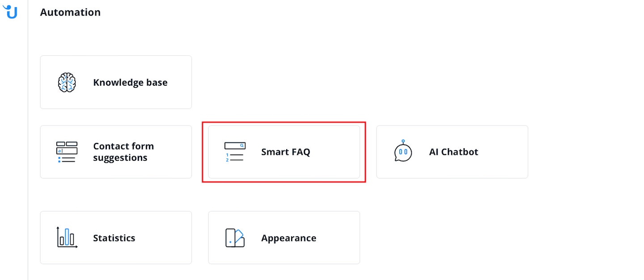The height and width of the screenshot is (280, 644).
Task: Click the Statistics bar chart icon
Action: pyautogui.click(x=67, y=238)
